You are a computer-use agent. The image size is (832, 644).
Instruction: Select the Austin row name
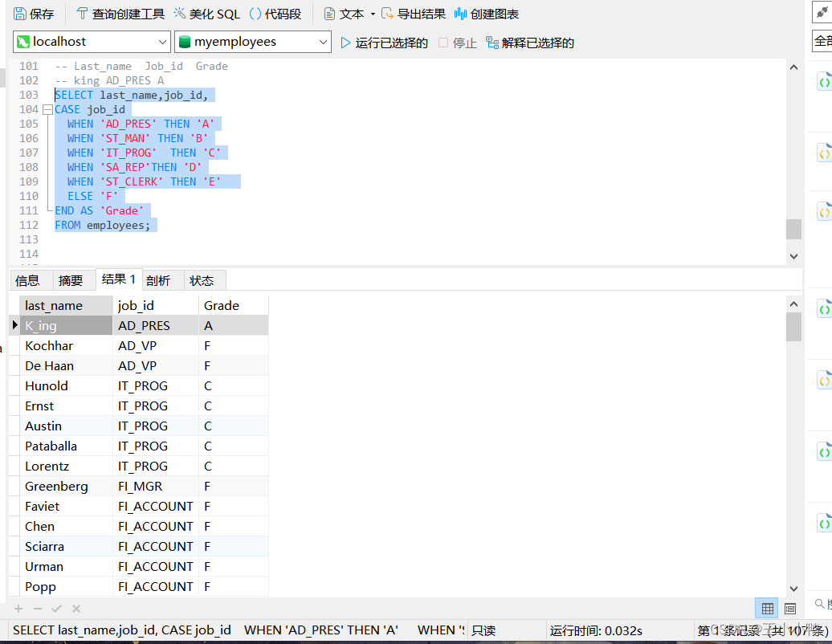[67, 426]
